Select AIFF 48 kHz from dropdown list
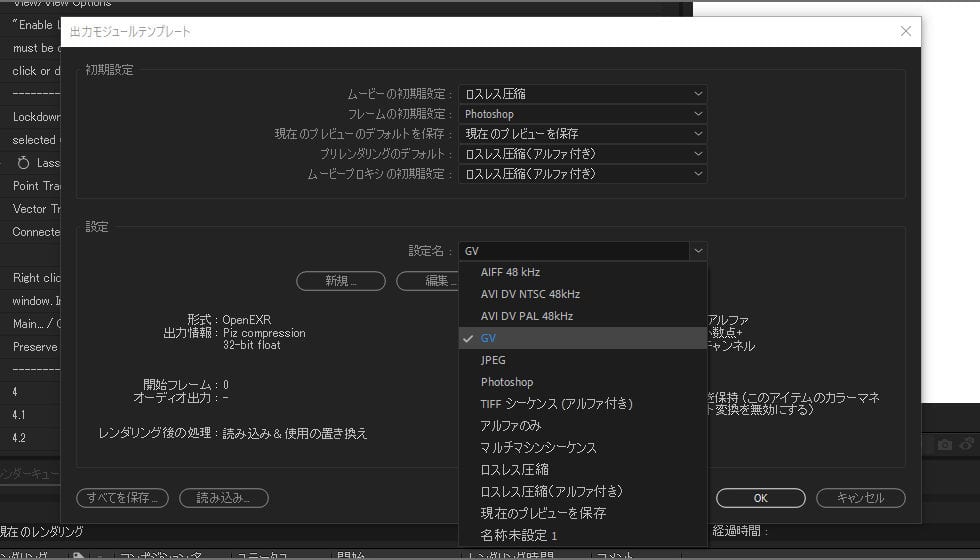 (582, 272)
